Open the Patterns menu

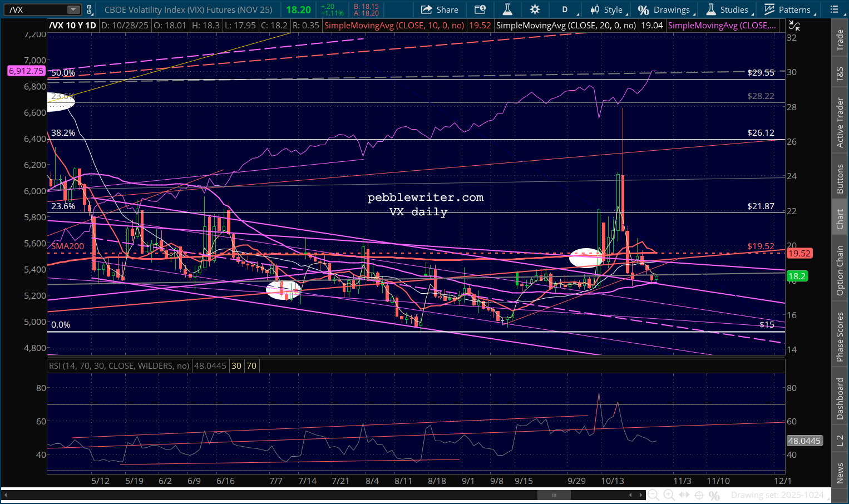[789, 9]
